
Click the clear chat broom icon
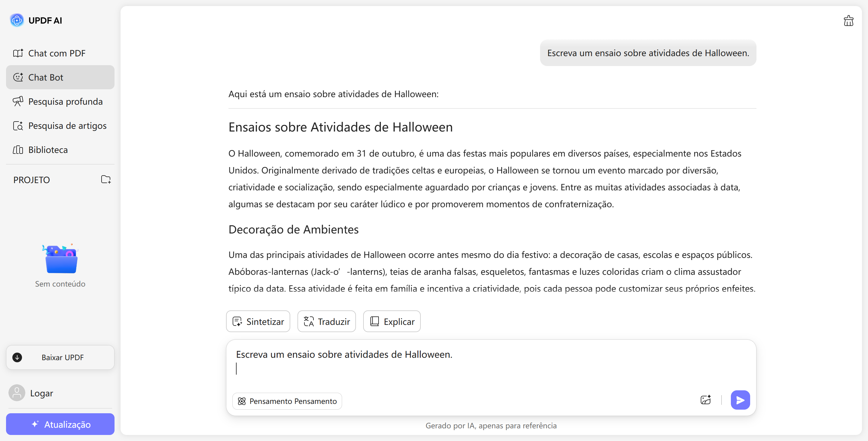(x=848, y=21)
